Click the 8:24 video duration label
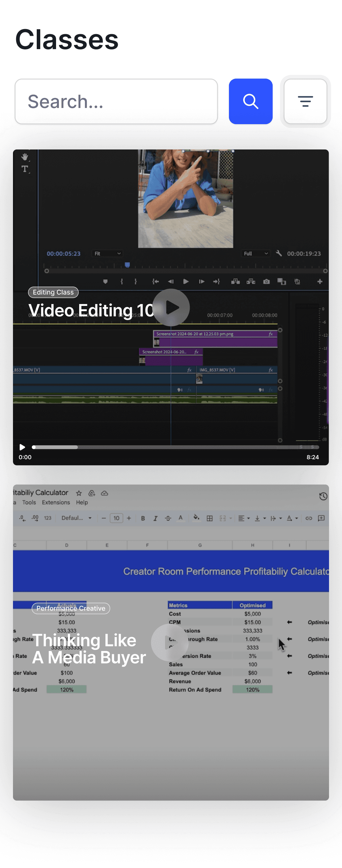The image size is (342, 868). click(x=312, y=457)
